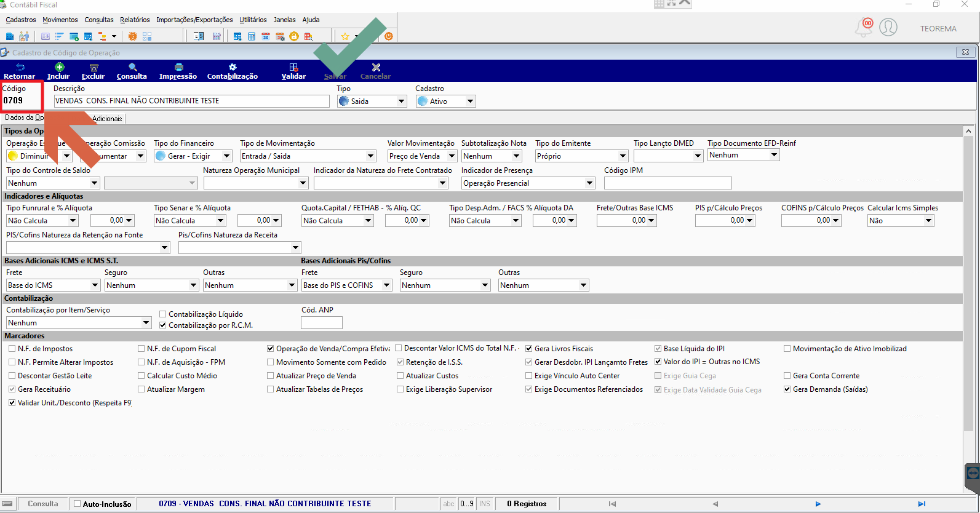Click Consulta button in status bar

coord(43,504)
